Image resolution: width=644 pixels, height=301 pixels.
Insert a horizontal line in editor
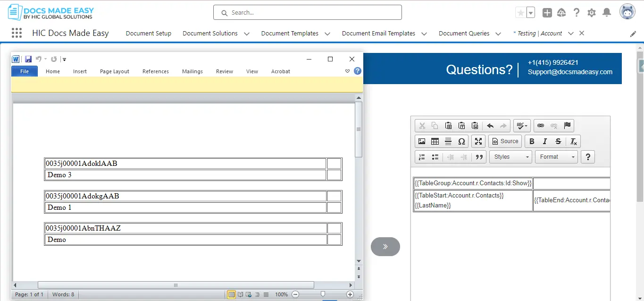(448, 141)
